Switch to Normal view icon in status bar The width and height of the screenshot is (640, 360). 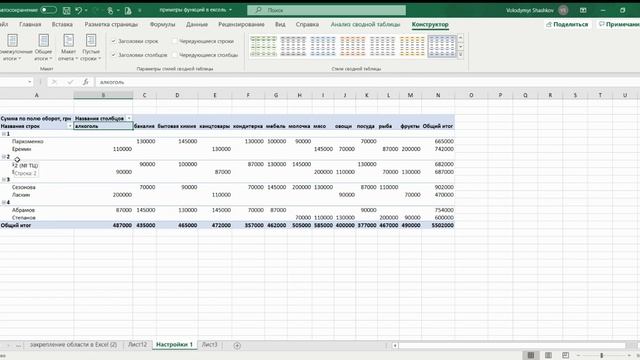pyautogui.click(x=531, y=355)
